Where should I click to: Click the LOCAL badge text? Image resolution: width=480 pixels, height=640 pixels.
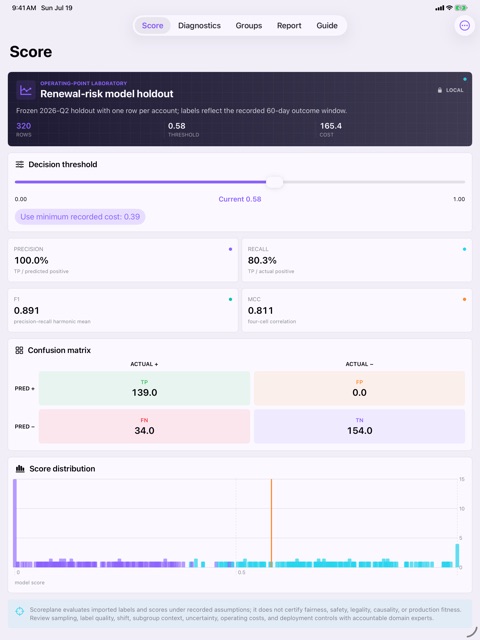[454, 90]
